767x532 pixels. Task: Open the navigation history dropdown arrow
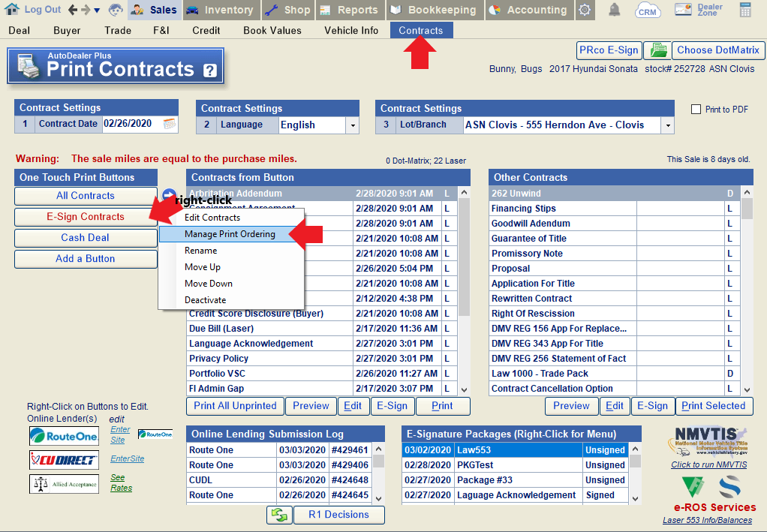(97, 11)
